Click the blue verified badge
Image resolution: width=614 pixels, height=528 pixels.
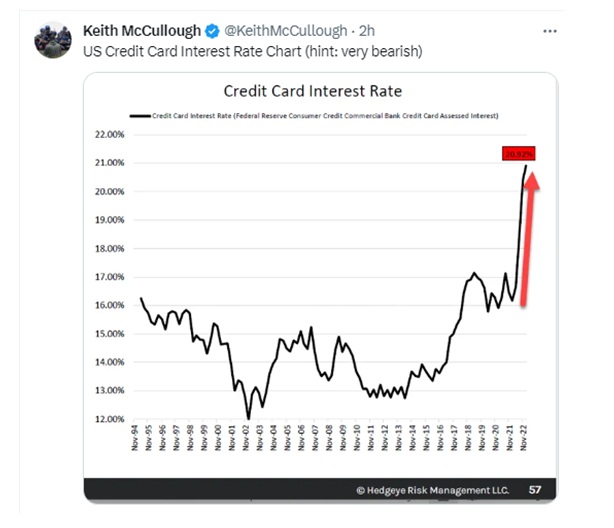click(x=214, y=32)
